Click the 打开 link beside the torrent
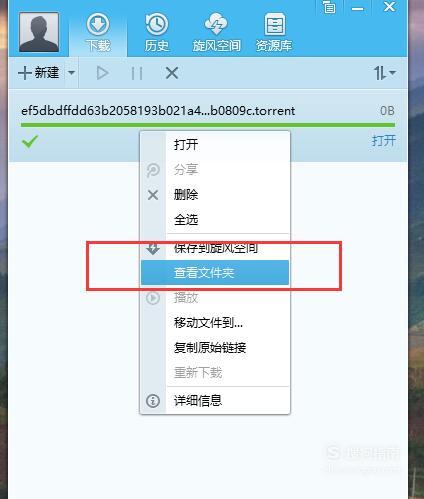 (x=384, y=141)
